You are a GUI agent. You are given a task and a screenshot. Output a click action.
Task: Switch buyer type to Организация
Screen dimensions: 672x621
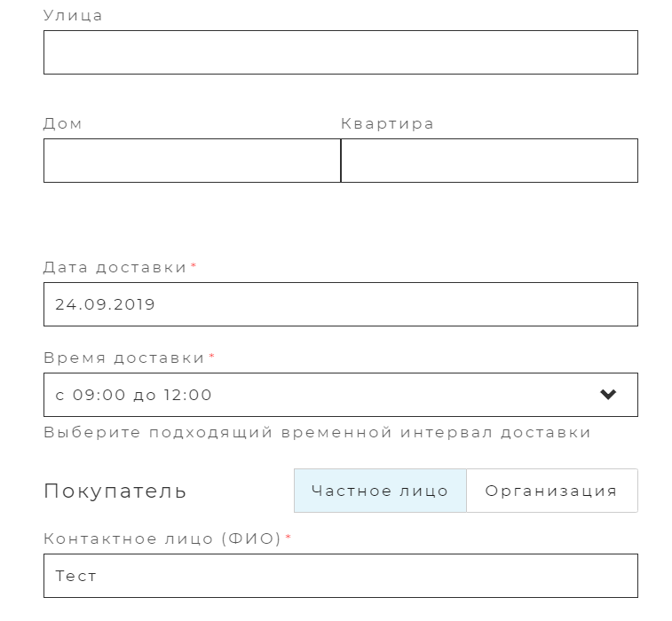click(552, 491)
